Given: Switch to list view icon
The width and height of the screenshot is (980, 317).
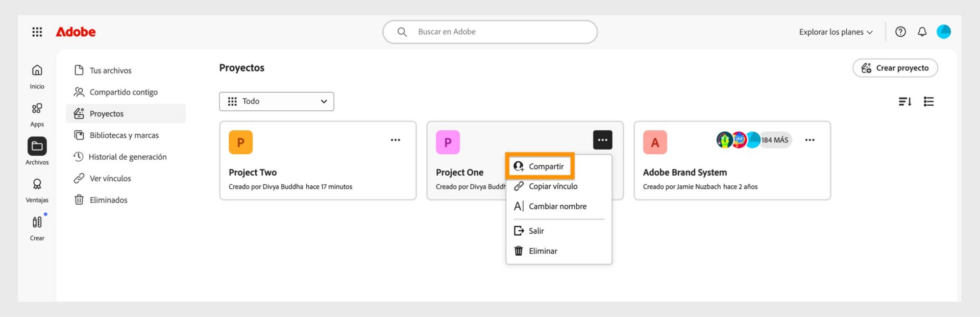Looking at the screenshot, I should pyautogui.click(x=929, y=102).
